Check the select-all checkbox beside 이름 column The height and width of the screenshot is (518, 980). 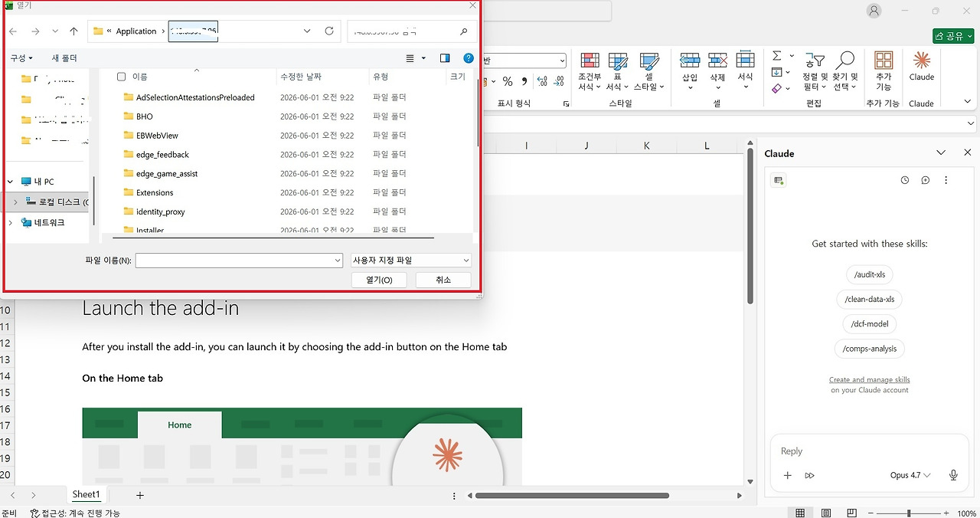coord(121,77)
